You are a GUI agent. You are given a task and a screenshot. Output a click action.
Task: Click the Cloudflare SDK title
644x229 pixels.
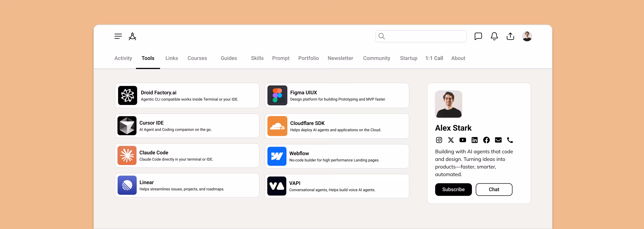click(307, 123)
